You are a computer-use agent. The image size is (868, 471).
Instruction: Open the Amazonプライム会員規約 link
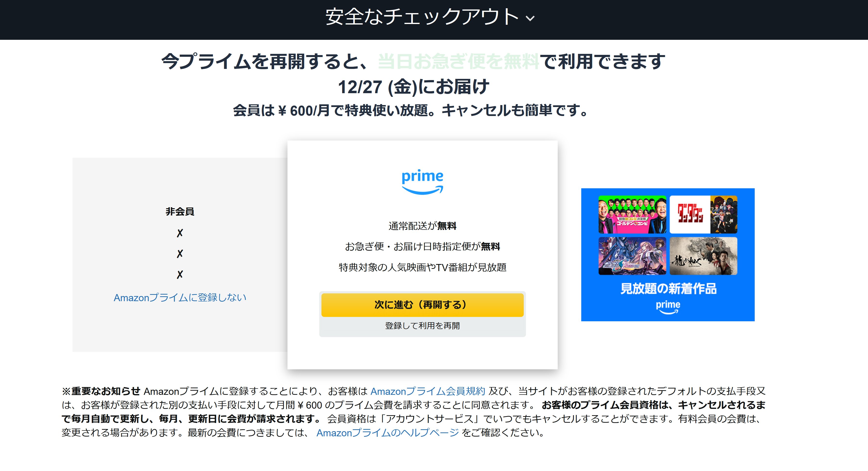(x=428, y=391)
